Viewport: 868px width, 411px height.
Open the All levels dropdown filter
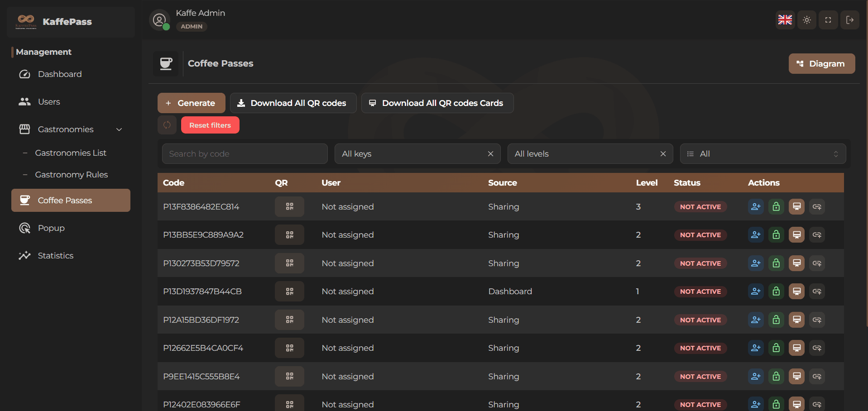[583, 154]
